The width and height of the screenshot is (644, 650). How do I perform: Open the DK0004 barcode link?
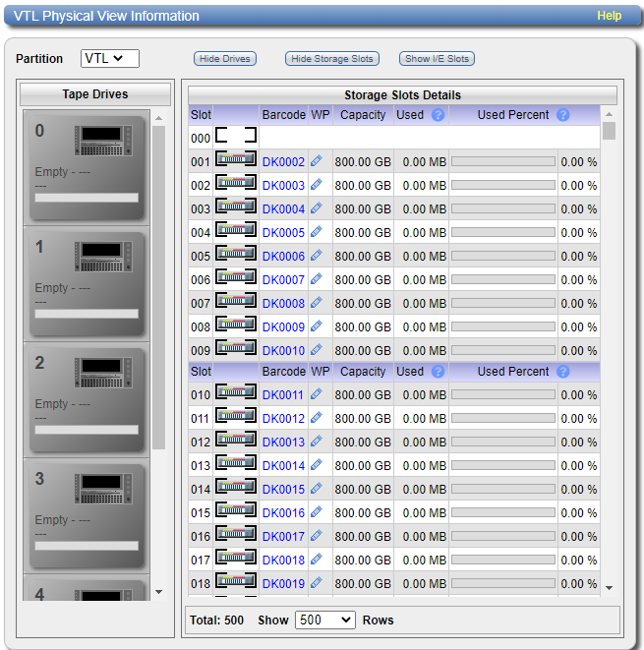(283, 208)
